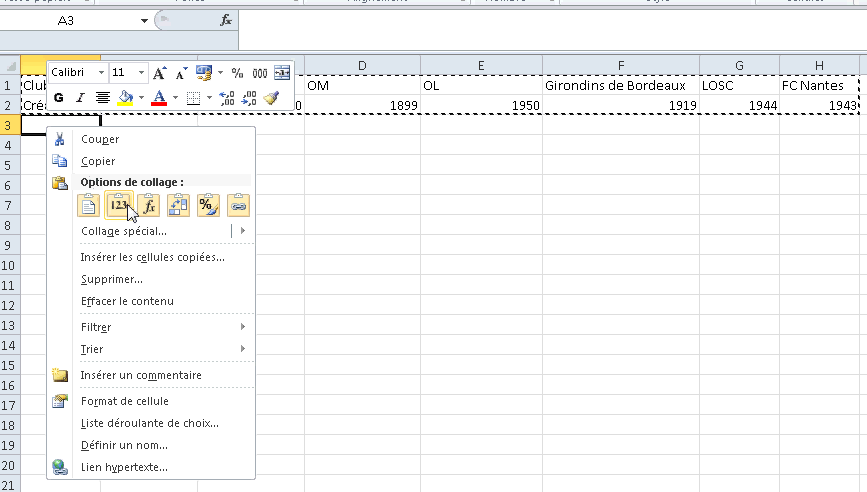The image size is (867, 492).
Task: Expand the Trier submenu arrow
Action: click(x=243, y=349)
